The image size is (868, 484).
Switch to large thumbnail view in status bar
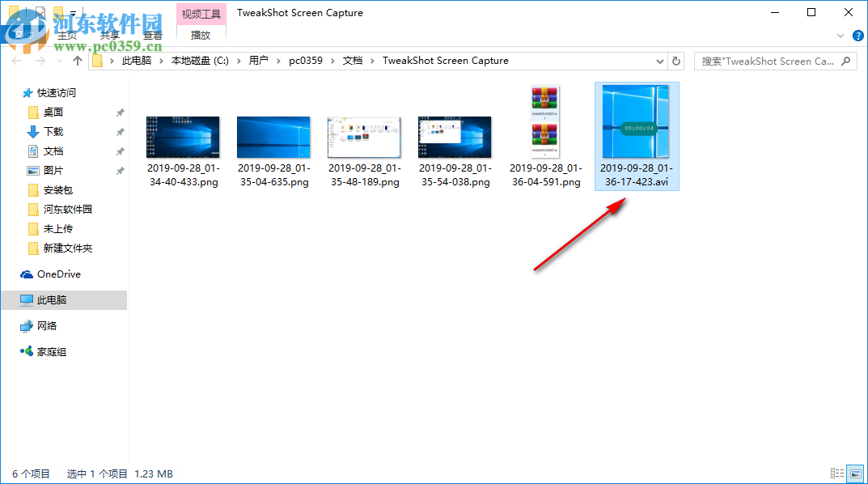pyautogui.click(x=854, y=473)
